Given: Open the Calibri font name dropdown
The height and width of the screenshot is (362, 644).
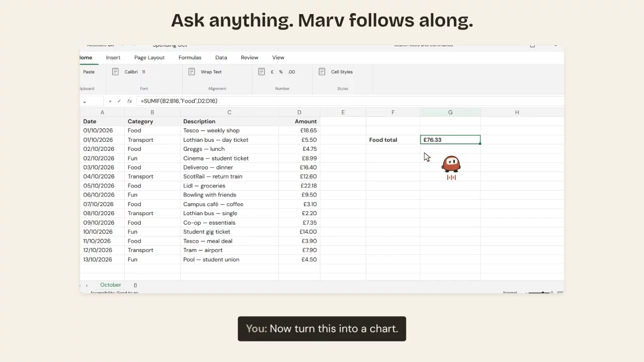Looking at the screenshot, I should point(131,72).
